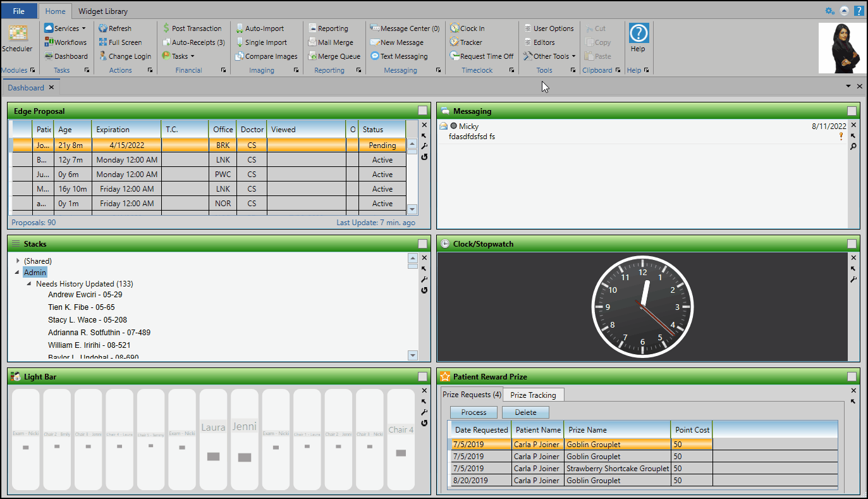Open Auto-Import imaging tool
This screenshot has width=868, height=499.
(259, 28)
